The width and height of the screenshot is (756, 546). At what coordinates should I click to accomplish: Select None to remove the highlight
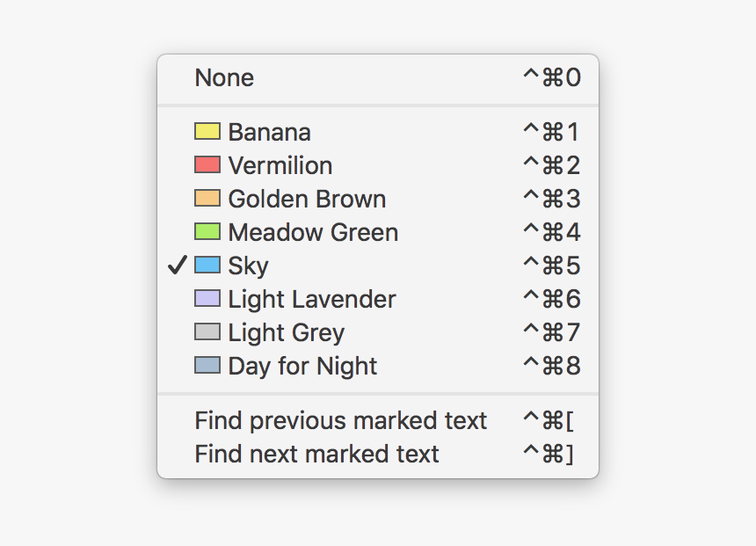(224, 78)
